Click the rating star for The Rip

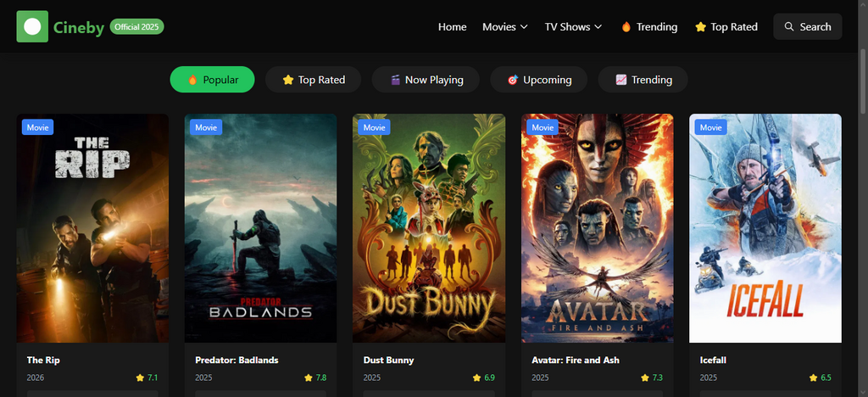[140, 377]
